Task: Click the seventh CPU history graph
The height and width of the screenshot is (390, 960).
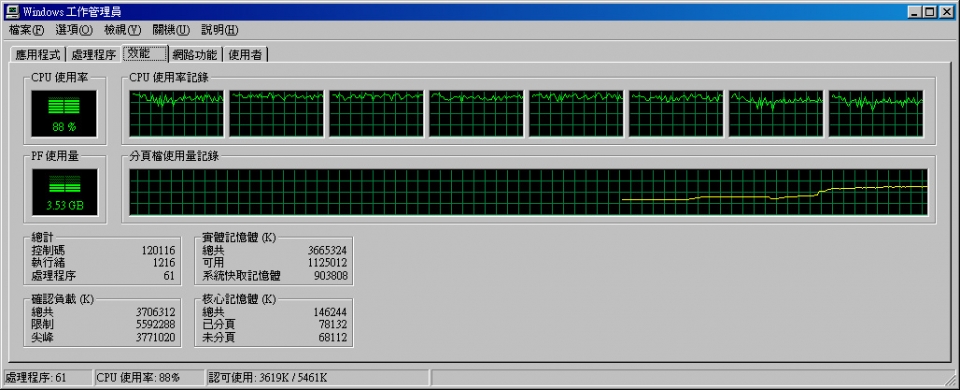Action: 776,113
